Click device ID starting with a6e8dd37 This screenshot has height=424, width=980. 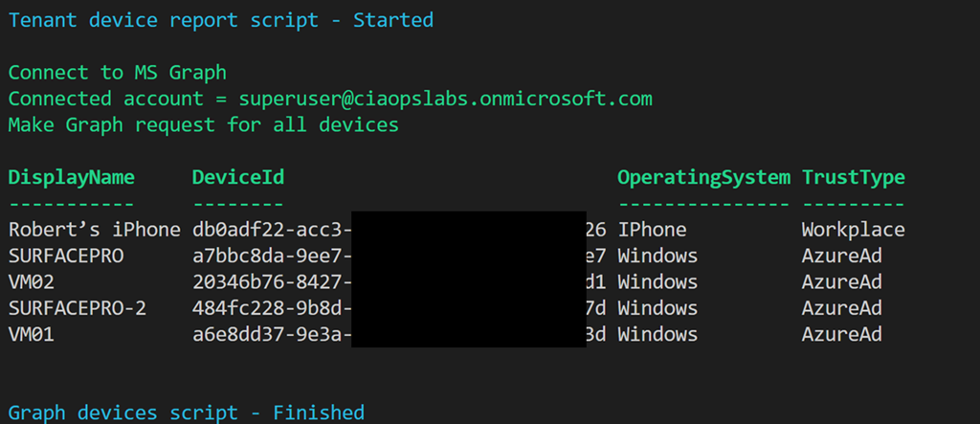click(x=272, y=334)
